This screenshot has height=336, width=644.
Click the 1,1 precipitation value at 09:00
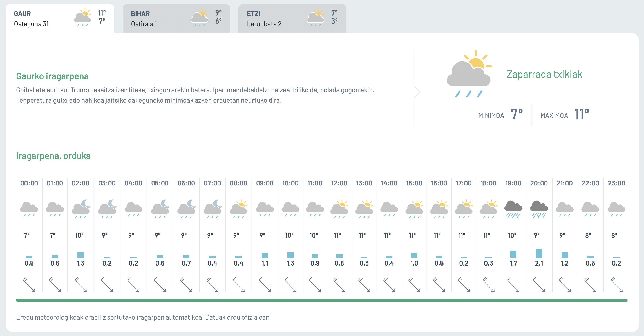pos(265,263)
